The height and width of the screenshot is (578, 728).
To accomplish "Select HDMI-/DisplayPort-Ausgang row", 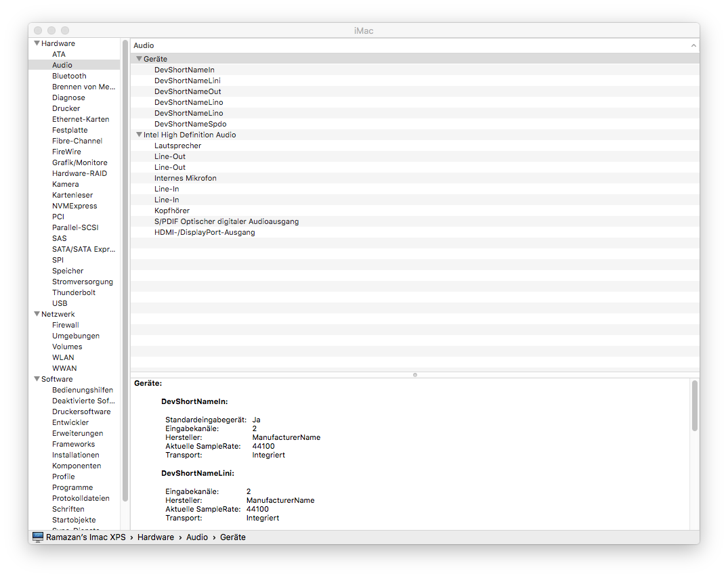I will coord(414,232).
